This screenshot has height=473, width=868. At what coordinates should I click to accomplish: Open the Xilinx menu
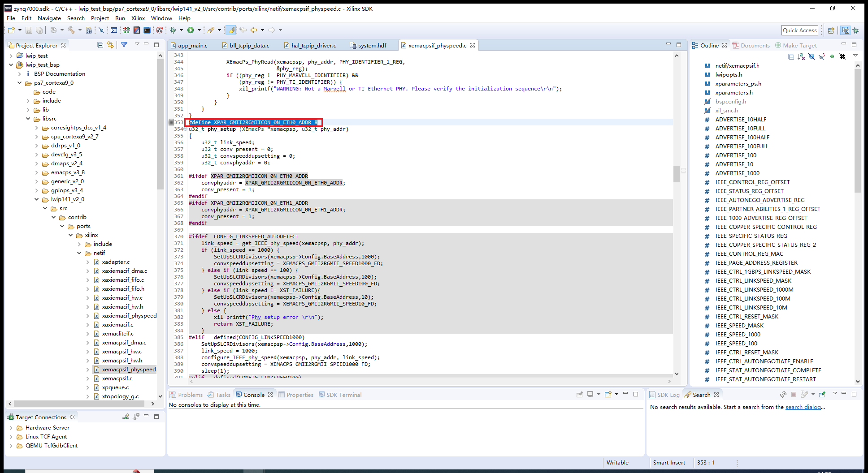click(x=138, y=18)
